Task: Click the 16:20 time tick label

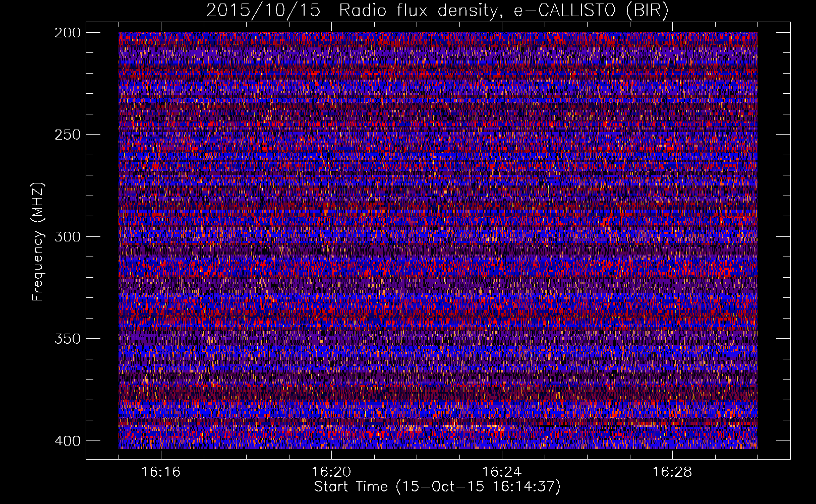Action: click(x=331, y=472)
